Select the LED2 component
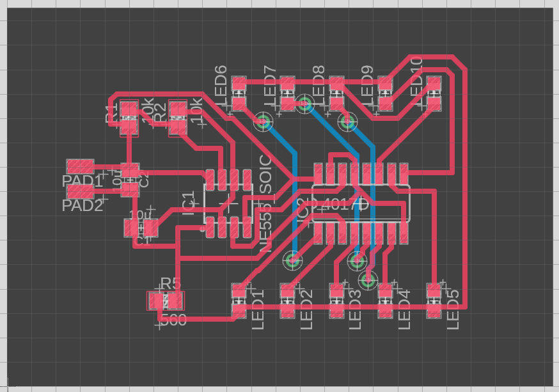Viewport: 559px width, 392px height. 287,301
